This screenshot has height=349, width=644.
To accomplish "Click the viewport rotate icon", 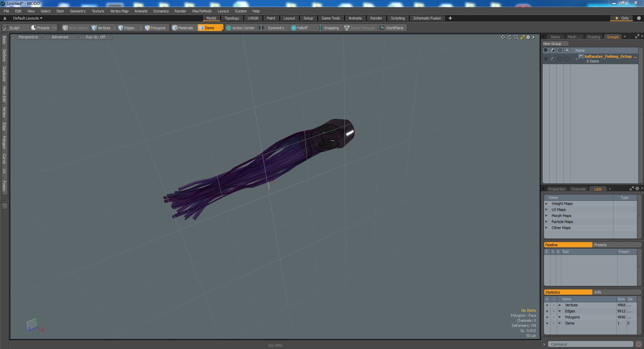I will pos(509,37).
